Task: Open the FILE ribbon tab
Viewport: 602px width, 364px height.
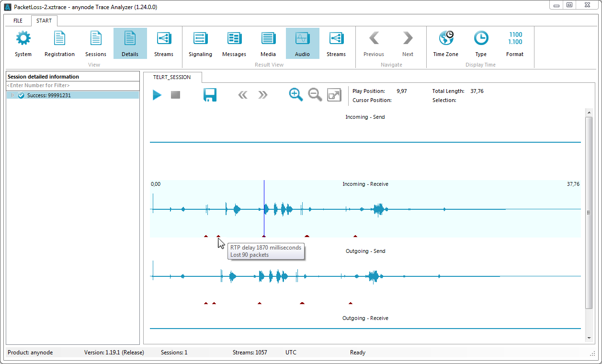Action: pyautogui.click(x=18, y=21)
